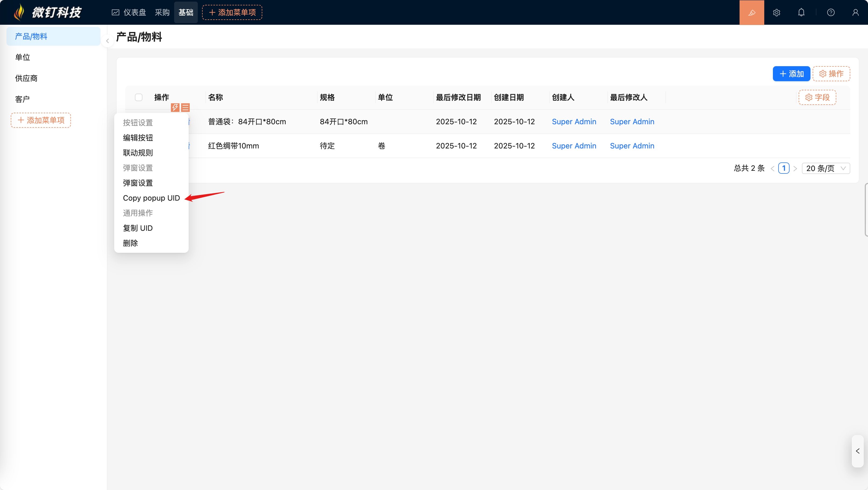
Task: Click the help question mark icon
Action: click(x=831, y=12)
